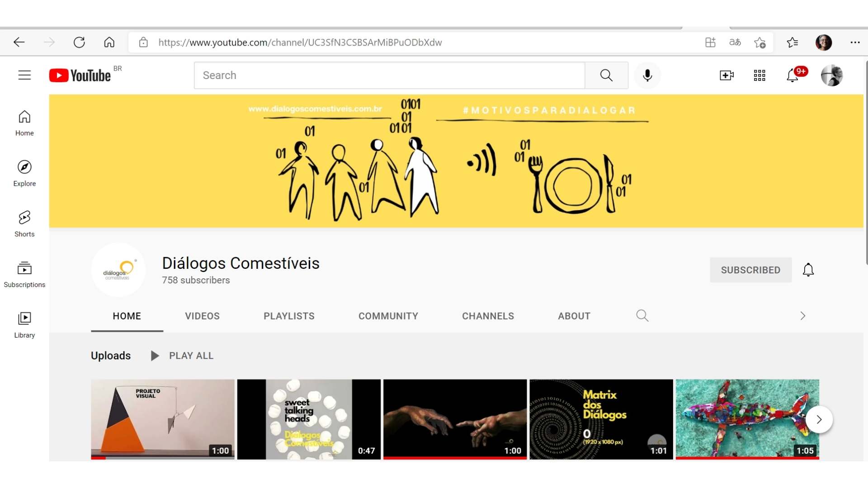Open the browser favorites list icon

(792, 42)
